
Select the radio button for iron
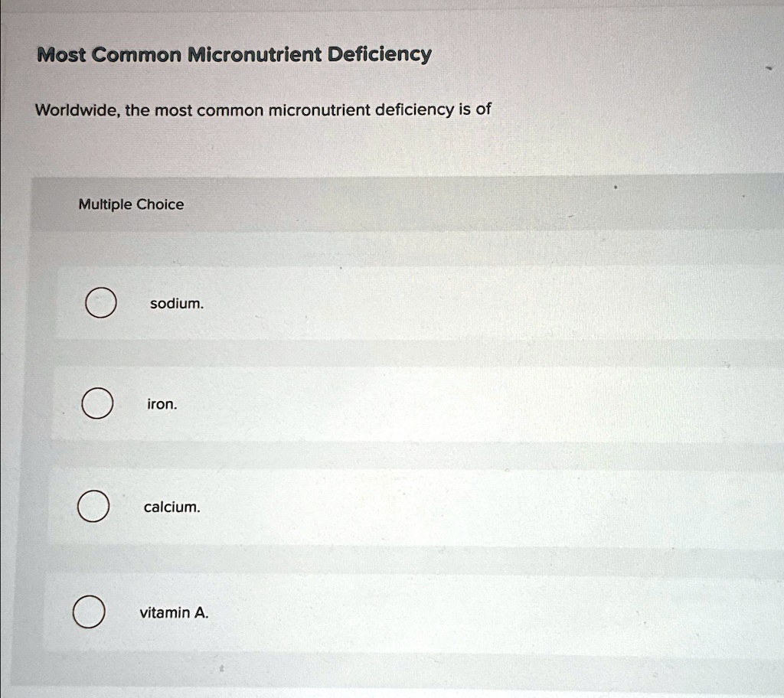tap(96, 403)
